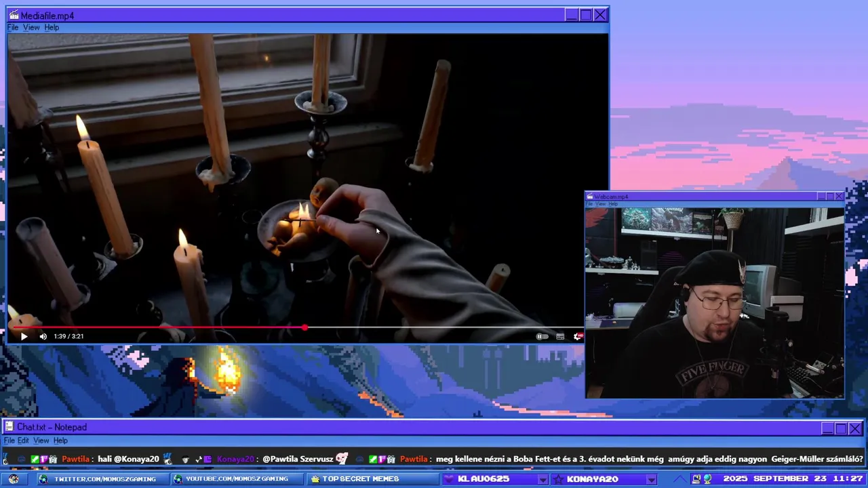Screen dimensions: 868x488
Task: Expand the KLAU0625 dropdown arrow
Action: (x=542, y=479)
